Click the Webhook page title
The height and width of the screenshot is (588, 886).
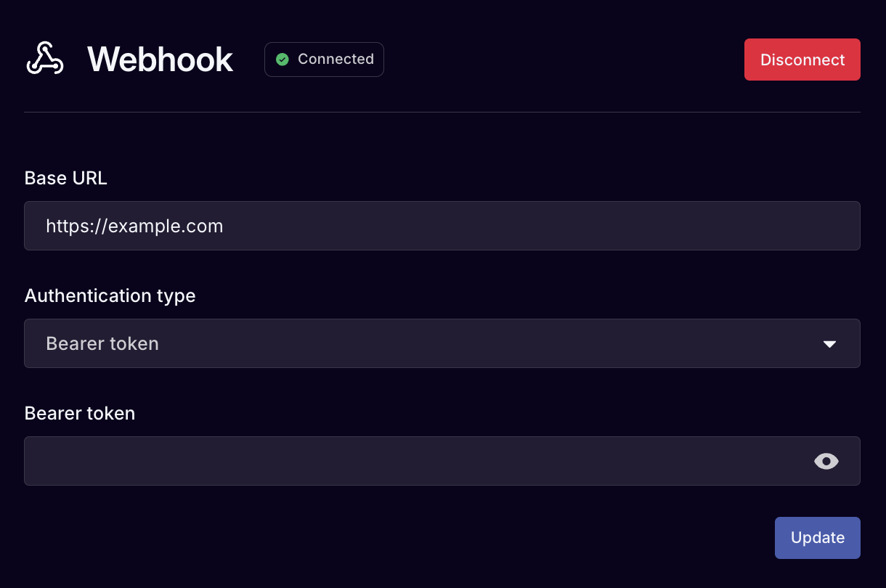[x=159, y=60]
